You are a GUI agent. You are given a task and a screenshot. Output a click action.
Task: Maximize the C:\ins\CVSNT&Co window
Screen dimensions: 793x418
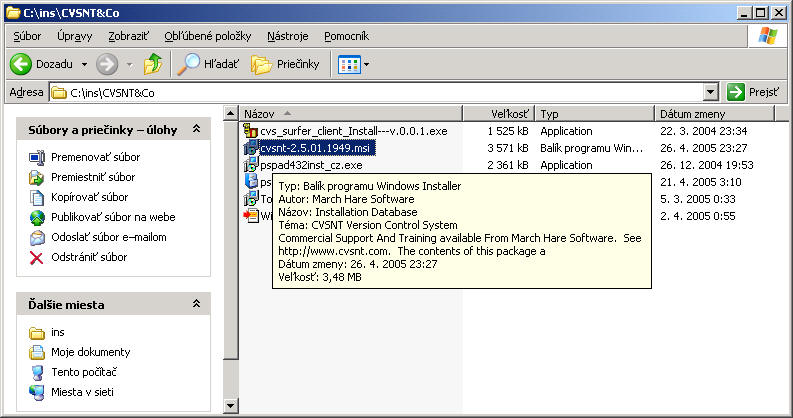pyautogui.click(x=761, y=13)
